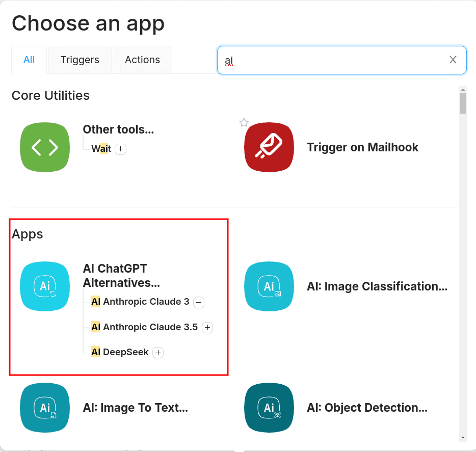476x452 pixels.
Task: Click the red Trigger on Mailhook icon
Action: pos(269,147)
